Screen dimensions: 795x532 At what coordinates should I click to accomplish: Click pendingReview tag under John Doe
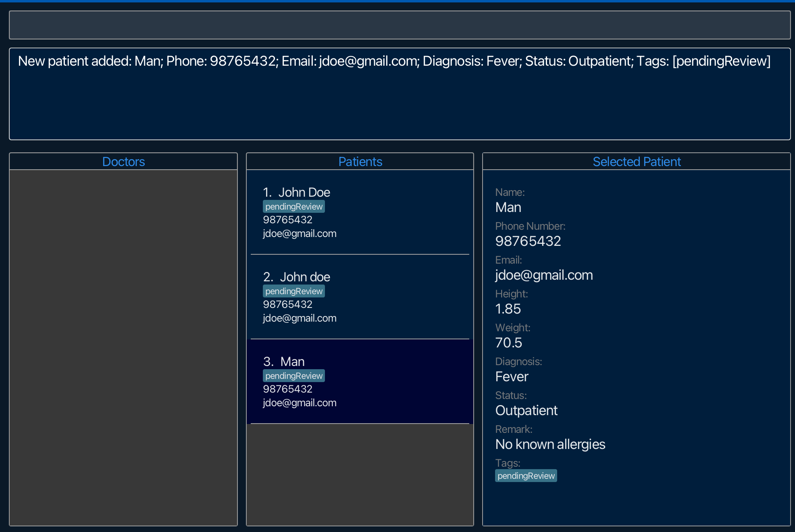pos(293,206)
